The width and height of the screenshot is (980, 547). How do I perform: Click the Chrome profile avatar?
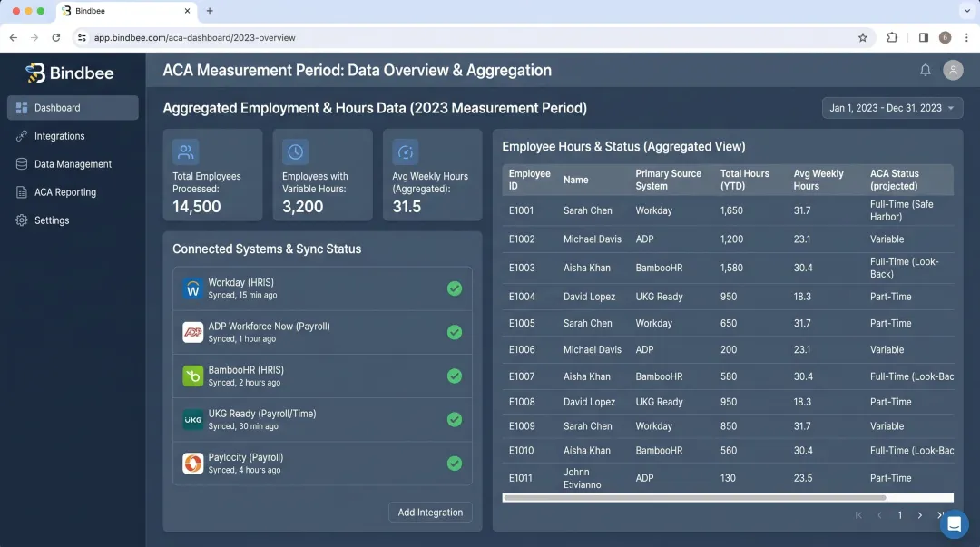pos(945,37)
